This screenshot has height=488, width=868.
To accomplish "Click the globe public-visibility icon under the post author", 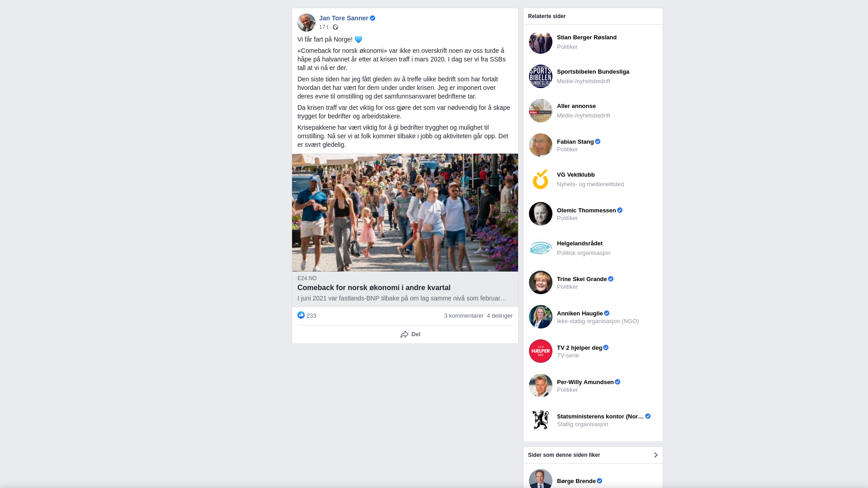I will coord(335,28).
